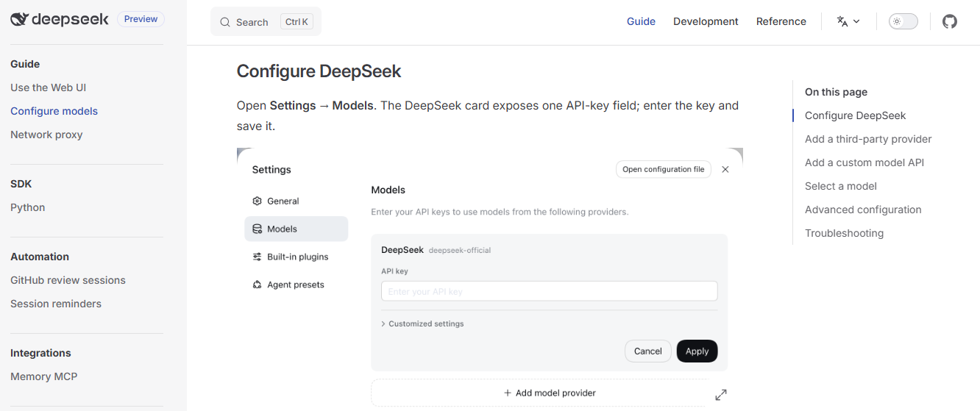
Task: Open the GitHub repository icon
Action: tap(950, 21)
